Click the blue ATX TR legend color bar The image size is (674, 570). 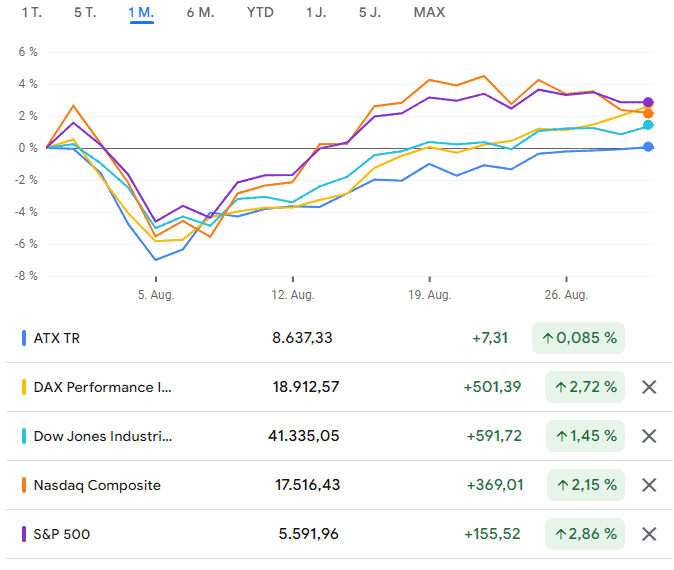pyautogui.click(x=24, y=338)
